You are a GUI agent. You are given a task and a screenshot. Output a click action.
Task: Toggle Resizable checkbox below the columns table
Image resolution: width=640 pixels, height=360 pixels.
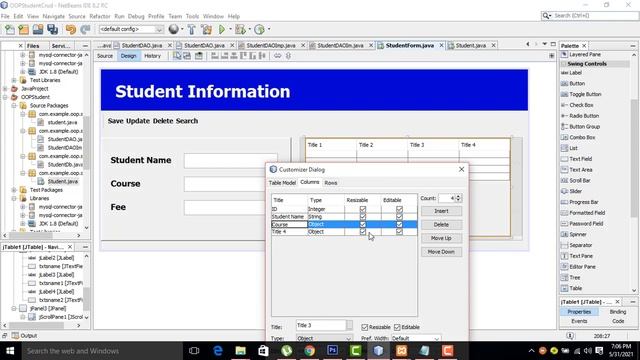pyautogui.click(x=364, y=327)
